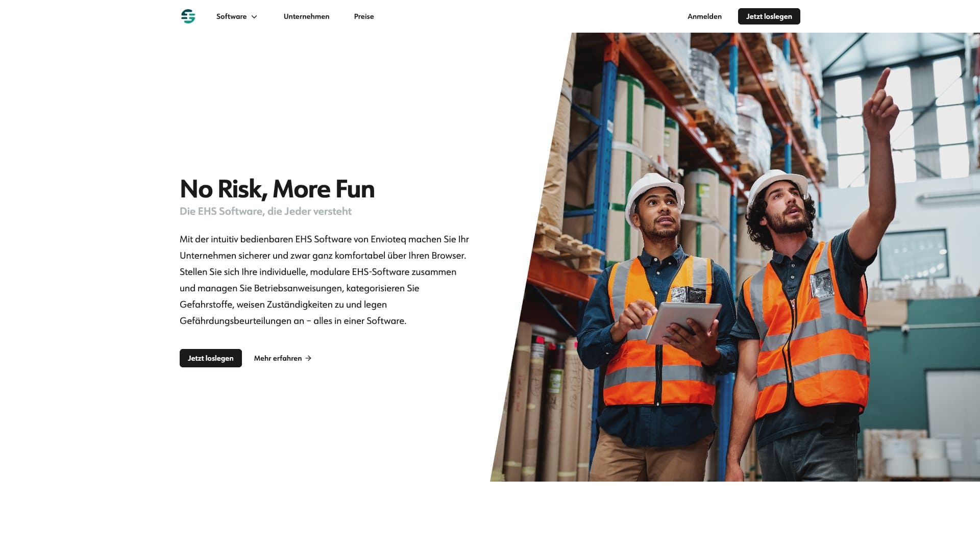Open the Unternehmen menu item

pos(306,16)
